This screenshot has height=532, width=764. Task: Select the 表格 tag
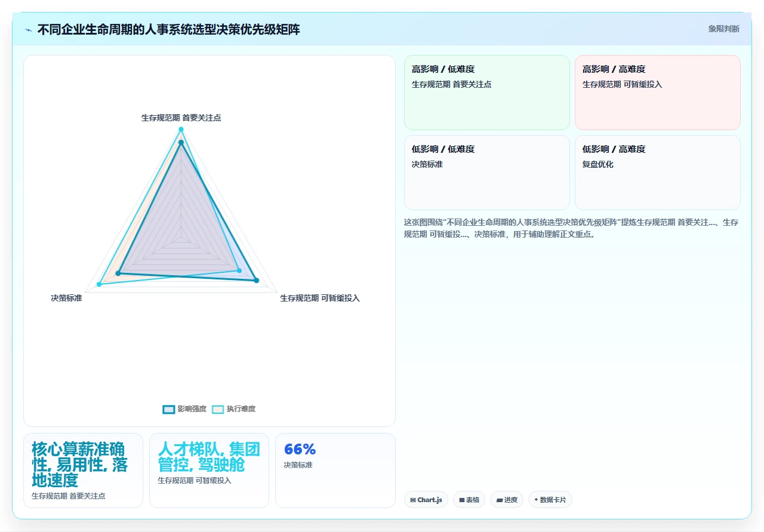(x=469, y=500)
